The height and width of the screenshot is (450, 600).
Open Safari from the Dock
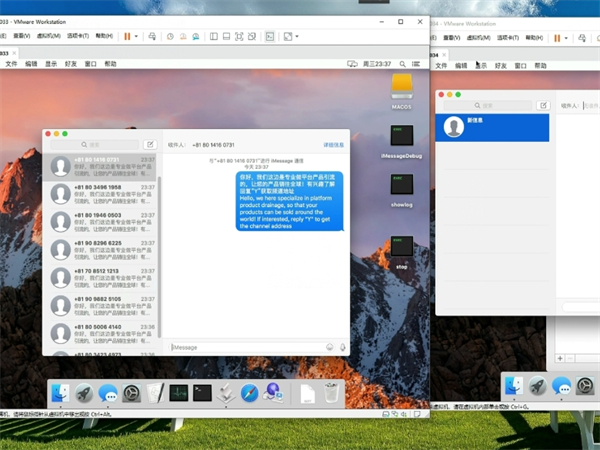(249, 393)
